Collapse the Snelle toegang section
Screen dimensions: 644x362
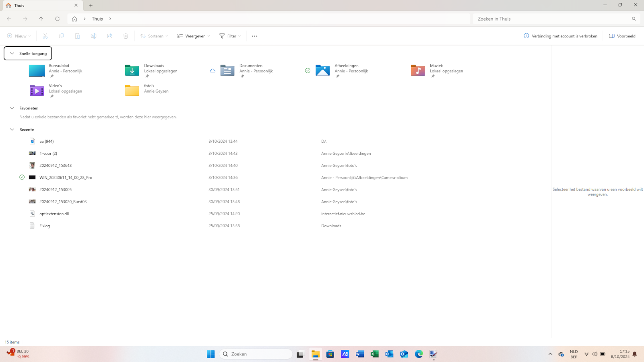click(x=12, y=53)
